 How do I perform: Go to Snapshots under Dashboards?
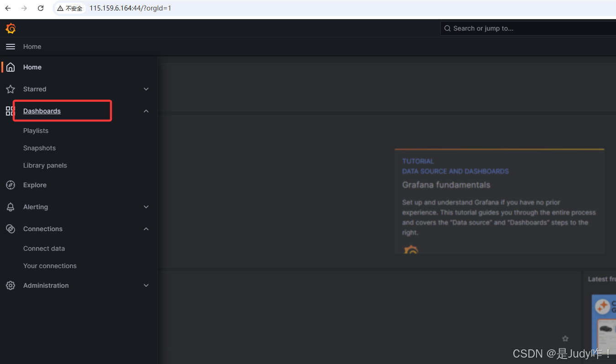[39, 148]
